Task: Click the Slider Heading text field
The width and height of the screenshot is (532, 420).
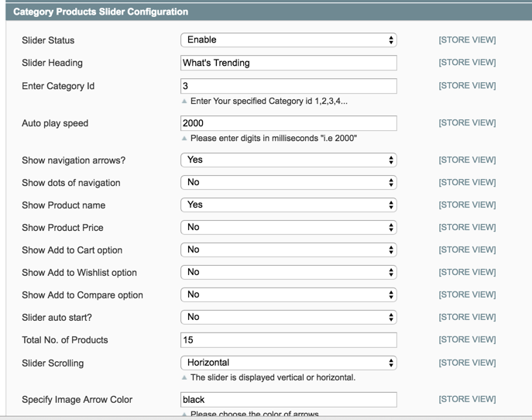Action: click(288, 63)
